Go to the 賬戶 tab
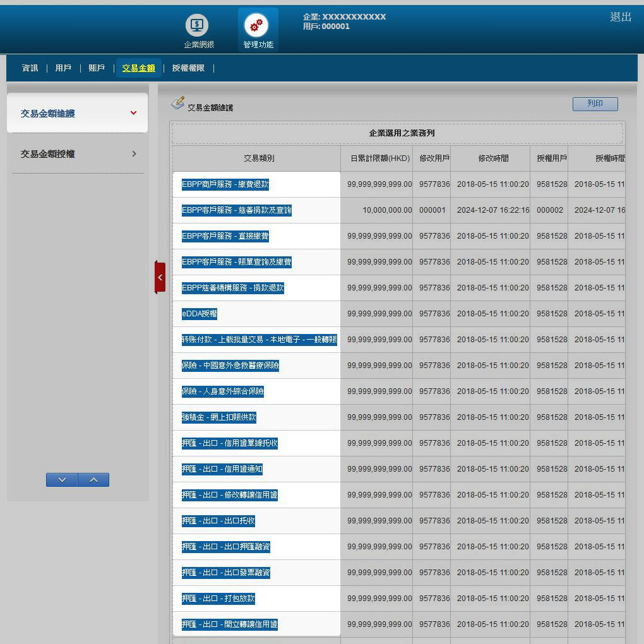Image resolution: width=644 pixels, height=644 pixels. point(97,68)
